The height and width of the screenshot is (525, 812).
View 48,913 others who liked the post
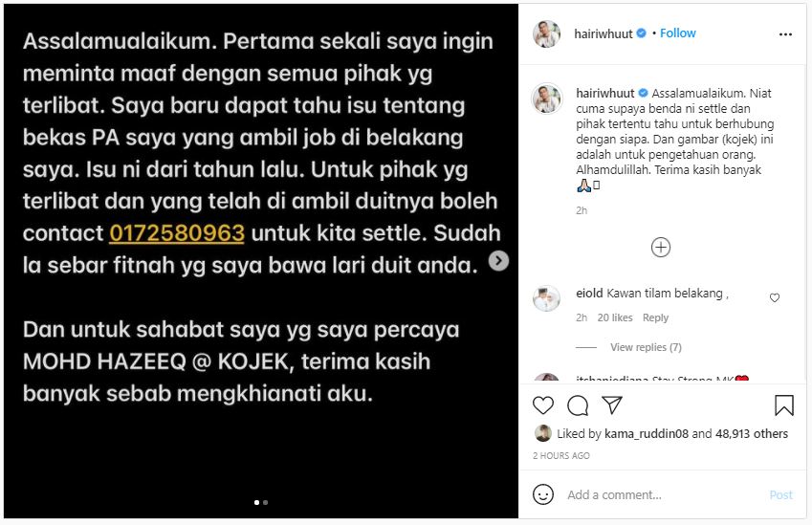pos(752,434)
